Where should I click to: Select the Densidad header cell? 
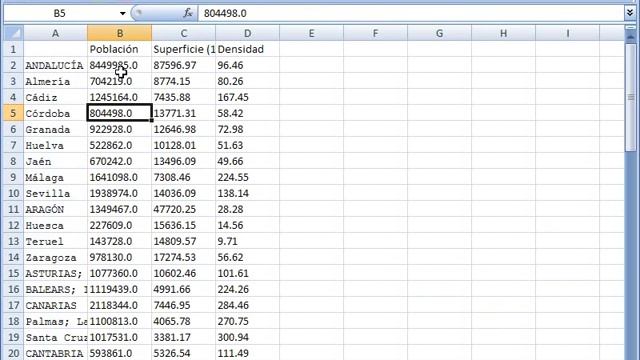247,49
